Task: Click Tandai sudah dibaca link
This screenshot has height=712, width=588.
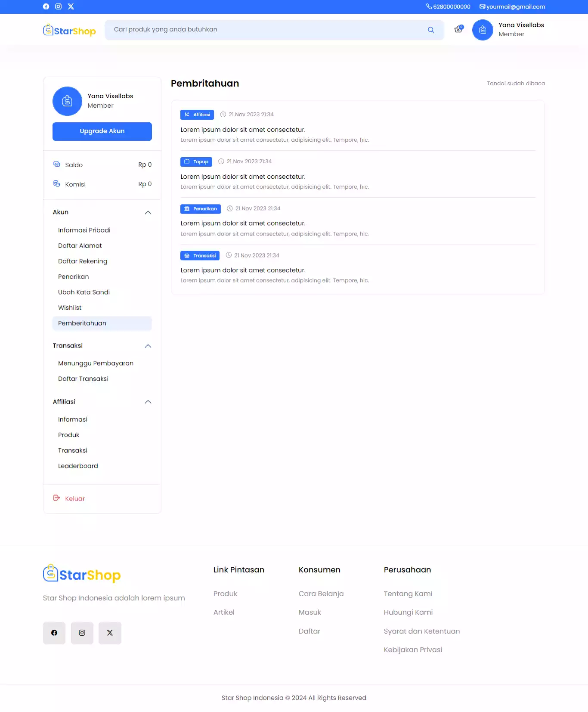Action: [x=516, y=84]
